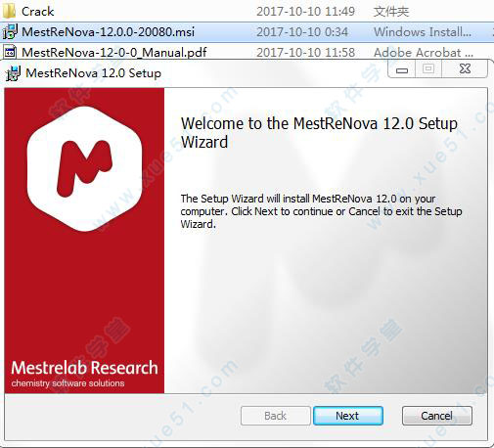494x448 pixels.
Task: Select file "MestReNova-12-0-0_Manual.pdf"
Action: coord(114,52)
